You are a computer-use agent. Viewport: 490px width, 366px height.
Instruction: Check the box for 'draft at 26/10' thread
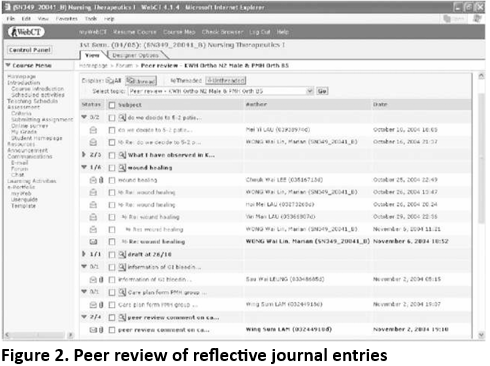click(x=112, y=255)
